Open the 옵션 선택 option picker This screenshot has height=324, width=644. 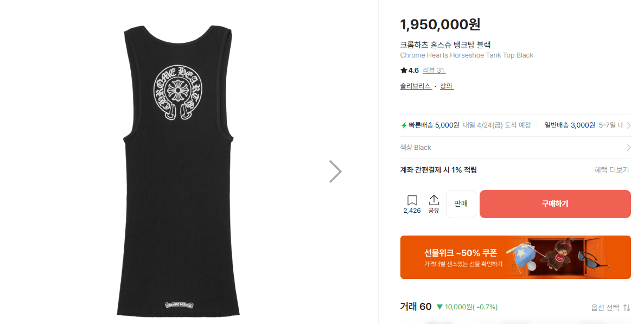coord(605,308)
